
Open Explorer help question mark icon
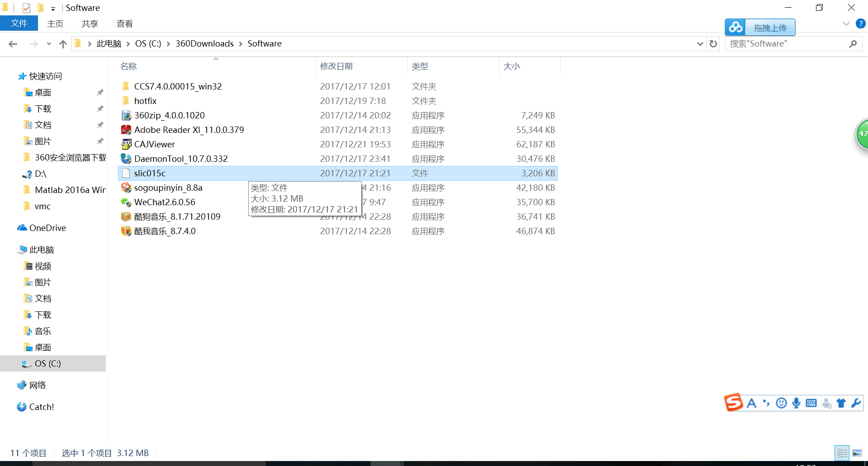[860, 24]
